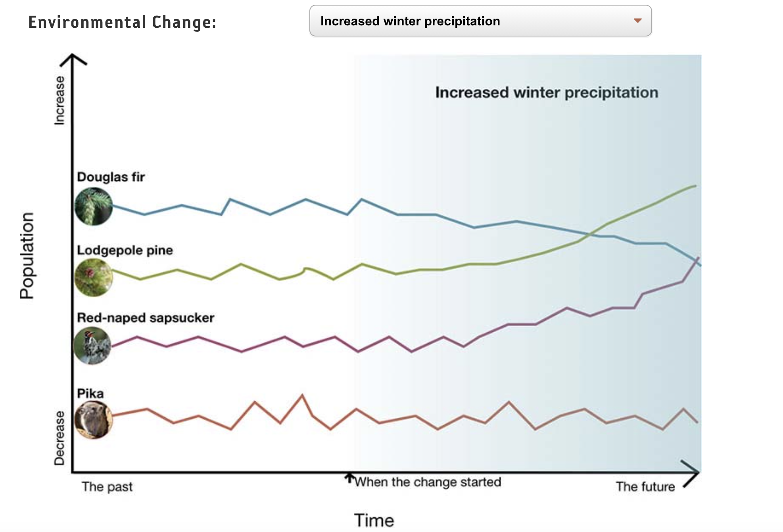Viewport: 783px width, 532px height.
Task: Click the 'Population' vertical axis title
Action: point(27,255)
